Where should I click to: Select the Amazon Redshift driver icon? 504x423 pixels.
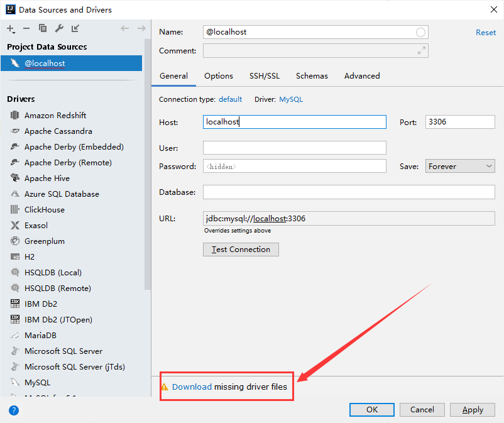point(15,115)
